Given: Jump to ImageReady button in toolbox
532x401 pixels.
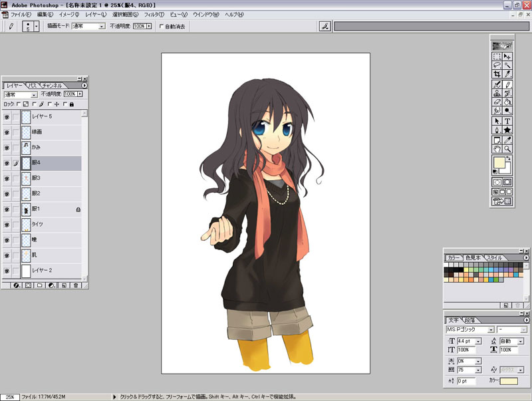Looking at the screenshot, I should [502, 201].
